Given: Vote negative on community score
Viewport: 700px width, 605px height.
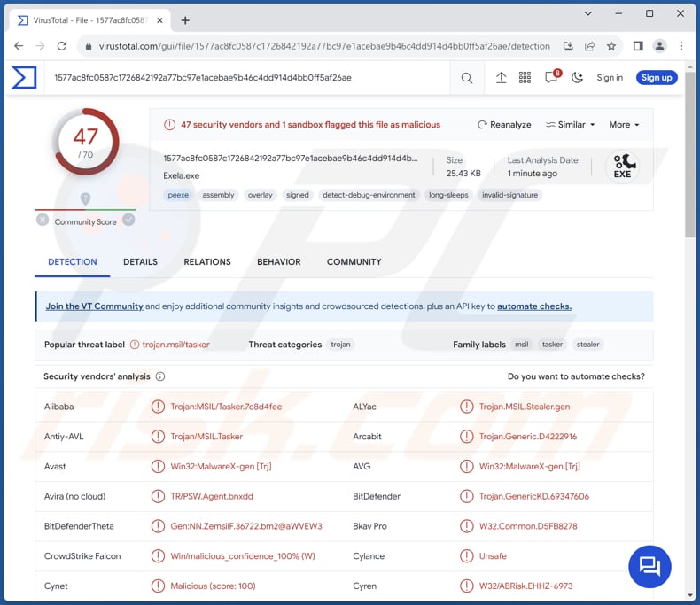Looking at the screenshot, I should tap(43, 220).
